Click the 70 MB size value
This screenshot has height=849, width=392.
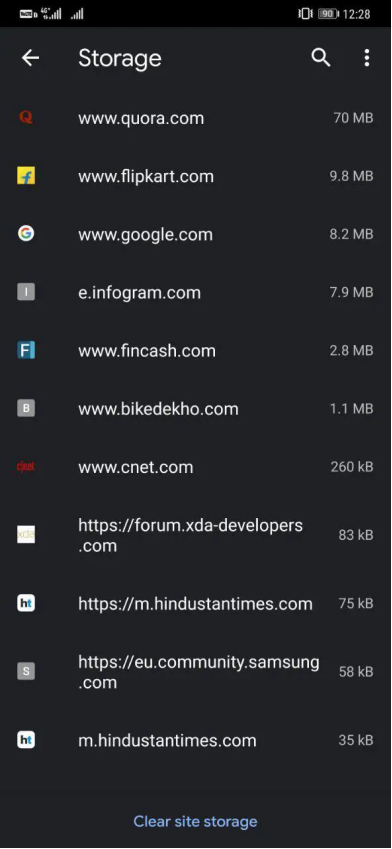(354, 117)
